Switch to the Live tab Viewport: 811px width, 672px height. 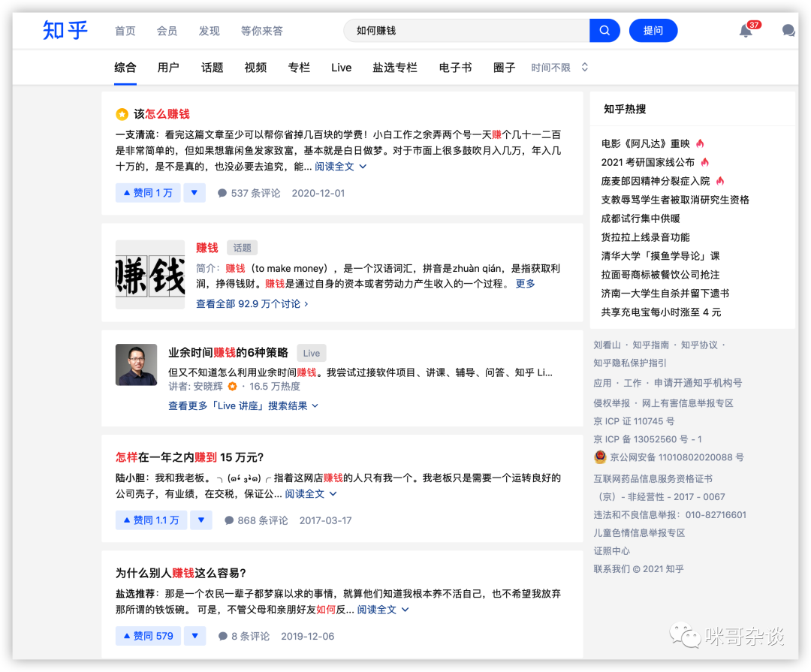[342, 68]
